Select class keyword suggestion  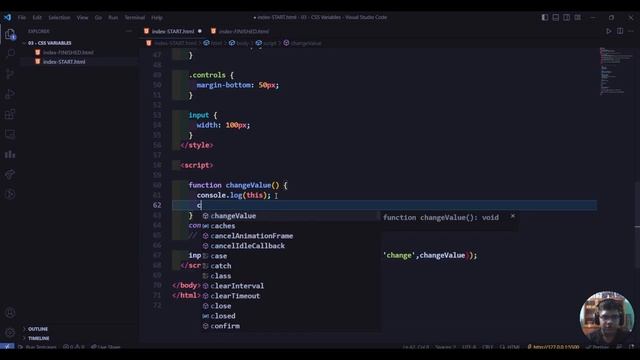pyautogui.click(x=290, y=276)
